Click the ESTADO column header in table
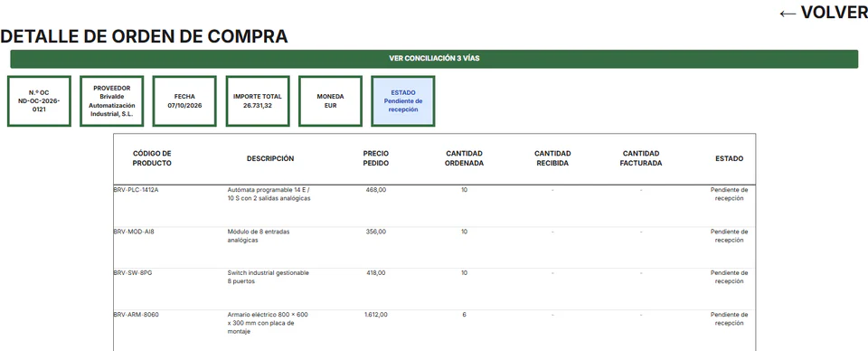 pyautogui.click(x=729, y=158)
